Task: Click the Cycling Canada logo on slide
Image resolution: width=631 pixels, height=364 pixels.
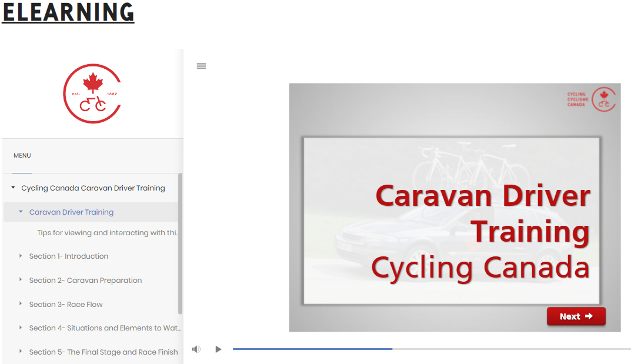Action: pyautogui.click(x=591, y=99)
